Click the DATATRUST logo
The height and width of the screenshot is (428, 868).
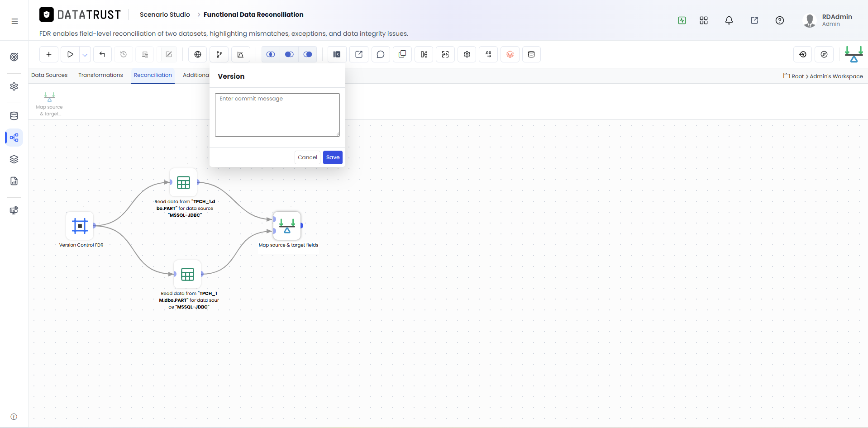tap(80, 15)
